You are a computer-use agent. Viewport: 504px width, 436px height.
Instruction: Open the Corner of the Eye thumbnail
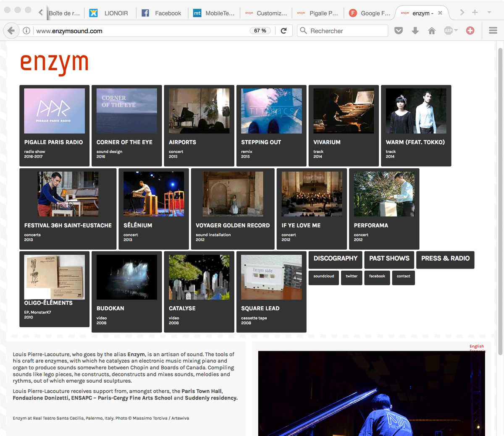pyautogui.click(x=127, y=111)
